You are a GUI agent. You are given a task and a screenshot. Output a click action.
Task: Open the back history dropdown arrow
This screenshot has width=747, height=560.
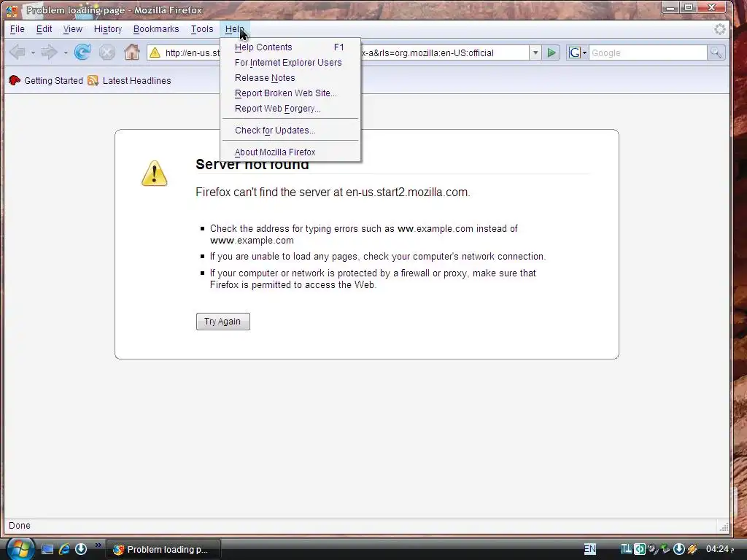33,52
